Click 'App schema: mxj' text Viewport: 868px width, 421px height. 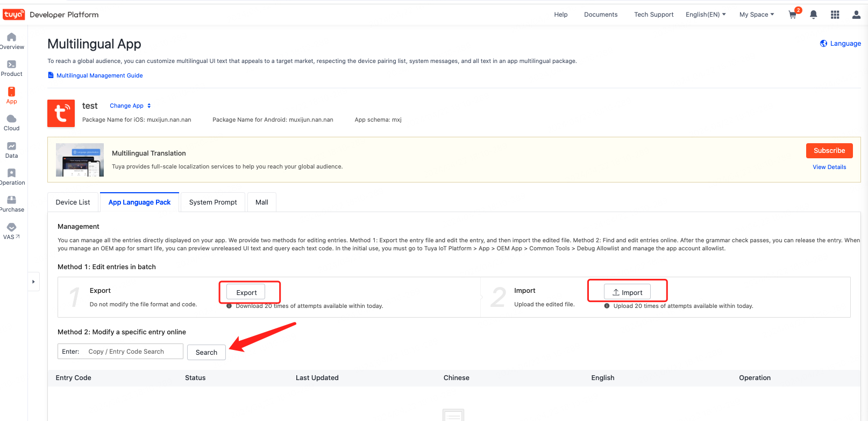pos(378,120)
